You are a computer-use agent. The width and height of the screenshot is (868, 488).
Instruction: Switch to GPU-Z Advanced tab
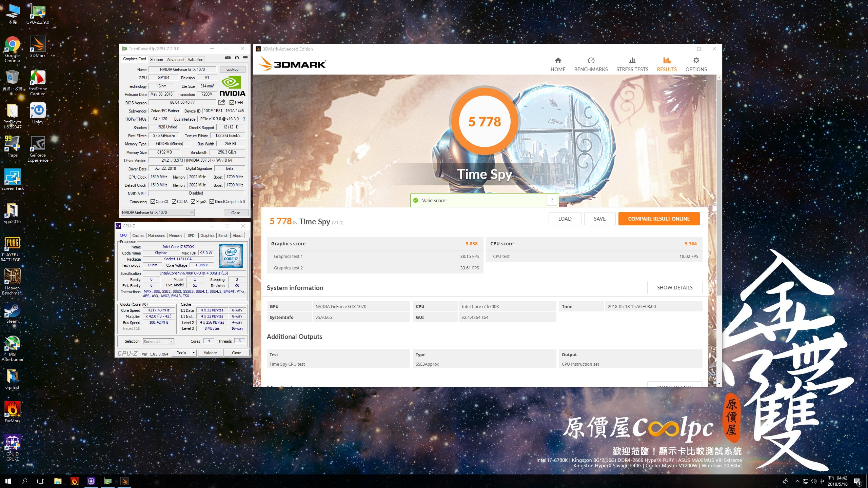pyautogui.click(x=175, y=59)
